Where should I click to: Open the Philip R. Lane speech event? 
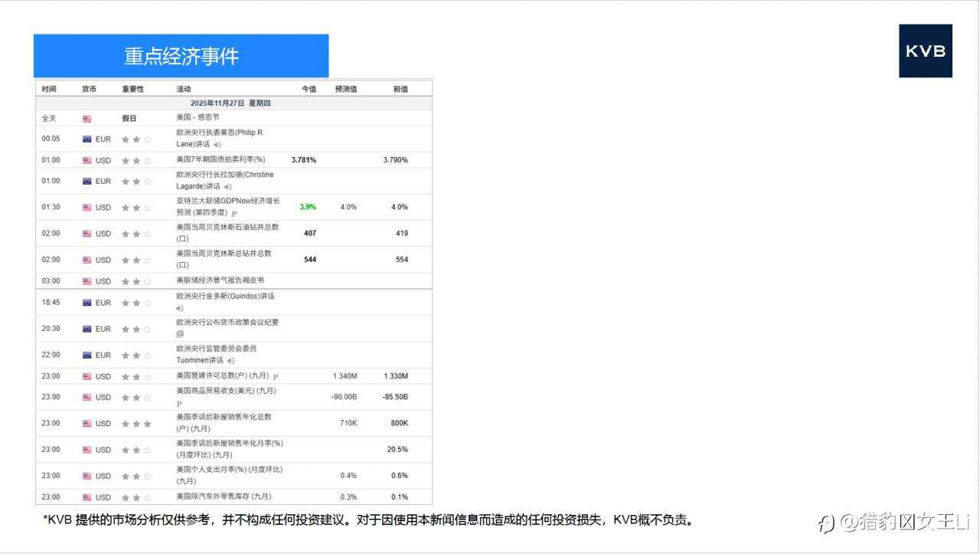click(220, 138)
